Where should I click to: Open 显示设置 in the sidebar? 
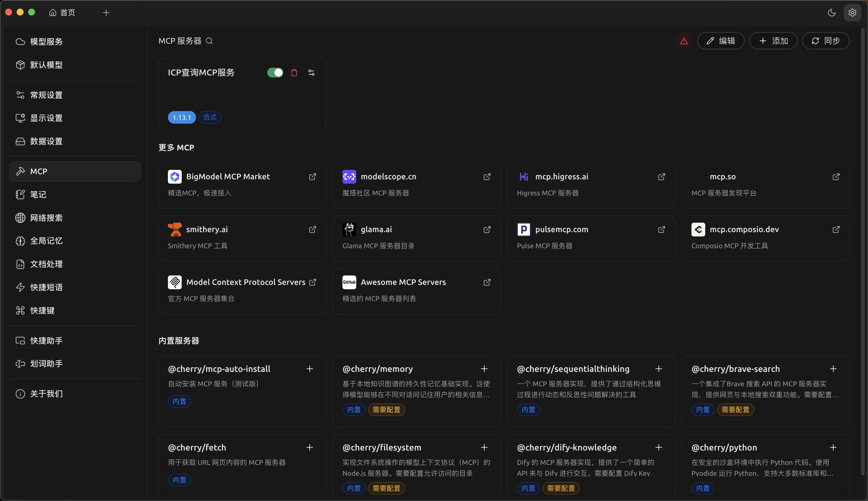tap(75, 118)
